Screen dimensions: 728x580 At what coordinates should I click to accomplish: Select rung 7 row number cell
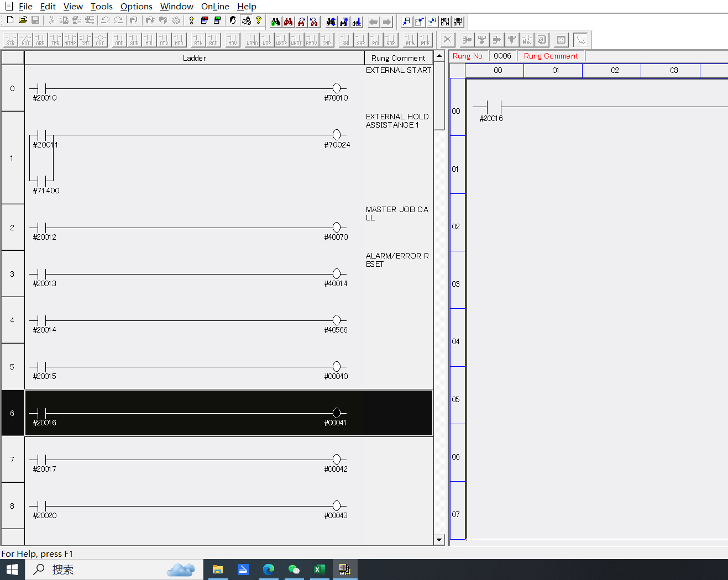pos(12,460)
